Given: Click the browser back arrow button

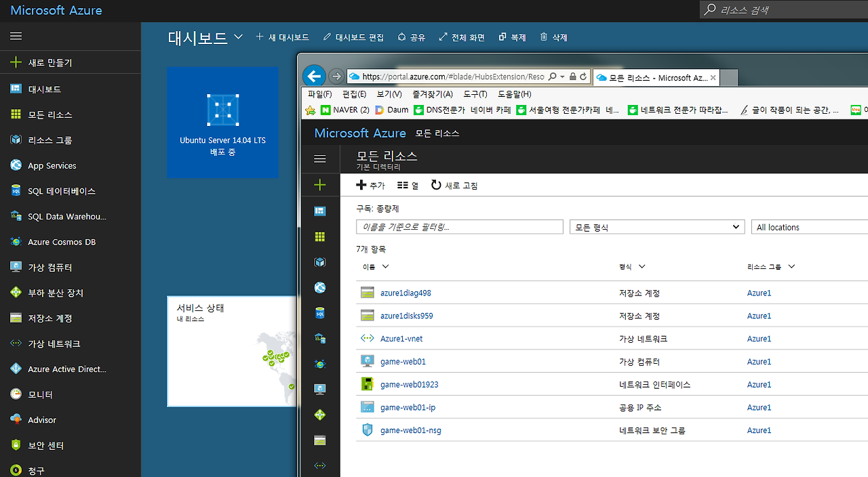Looking at the screenshot, I should pos(314,76).
